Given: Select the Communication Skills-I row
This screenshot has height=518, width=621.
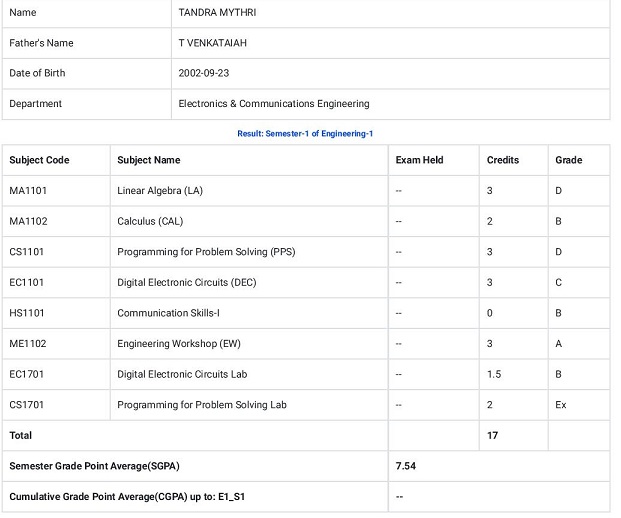Looking at the screenshot, I should (306, 313).
